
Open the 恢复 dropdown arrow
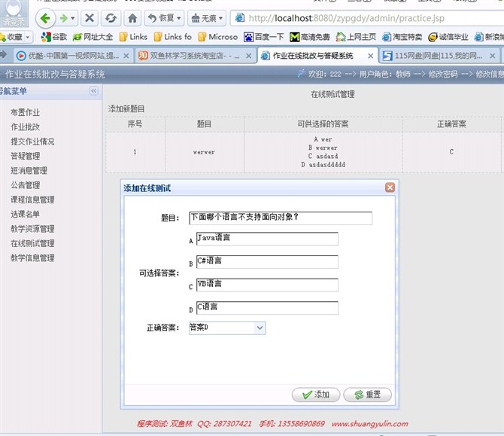point(179,18)
